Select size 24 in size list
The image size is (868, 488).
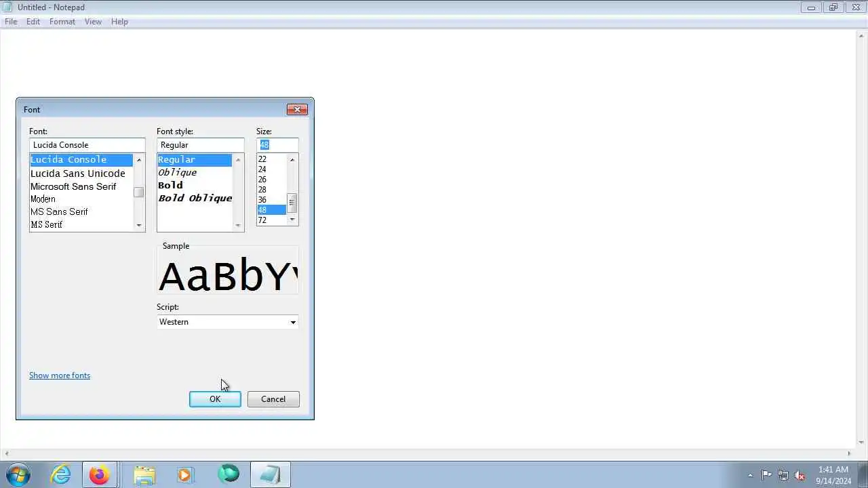pos(272,169)
